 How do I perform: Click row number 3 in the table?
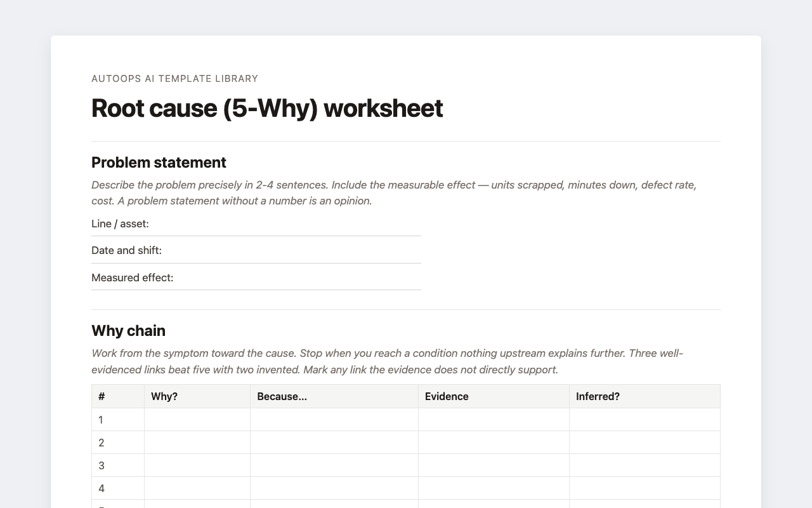pyautogui.click(x=118, y=465)
